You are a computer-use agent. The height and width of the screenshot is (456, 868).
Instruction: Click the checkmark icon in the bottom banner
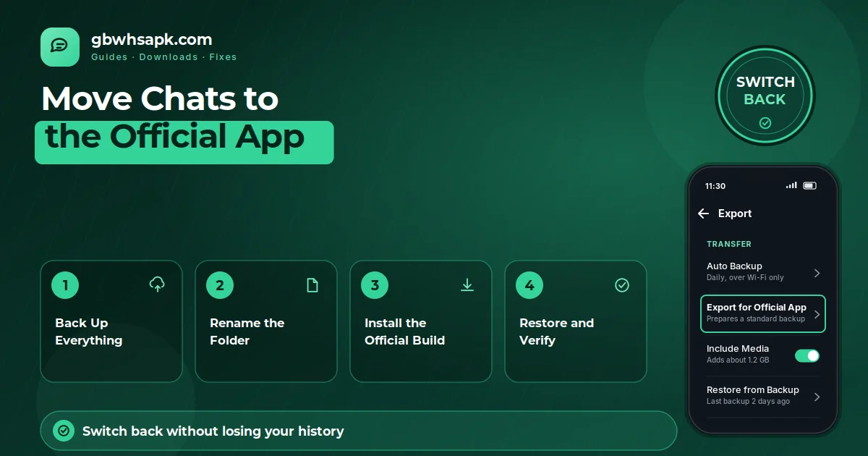64,431
